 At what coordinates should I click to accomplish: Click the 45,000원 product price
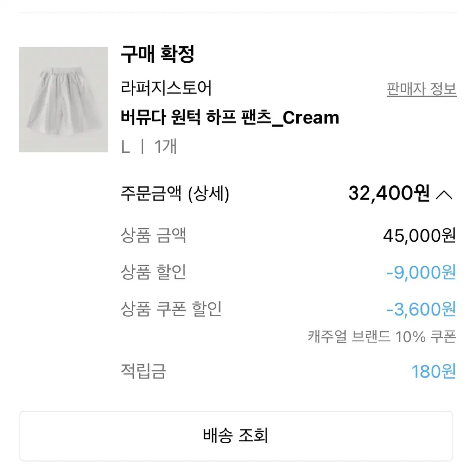click(x=420, y=236)
